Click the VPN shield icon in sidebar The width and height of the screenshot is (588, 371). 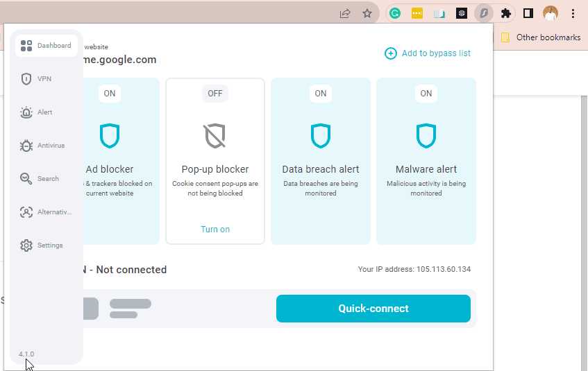coord(26,79)
